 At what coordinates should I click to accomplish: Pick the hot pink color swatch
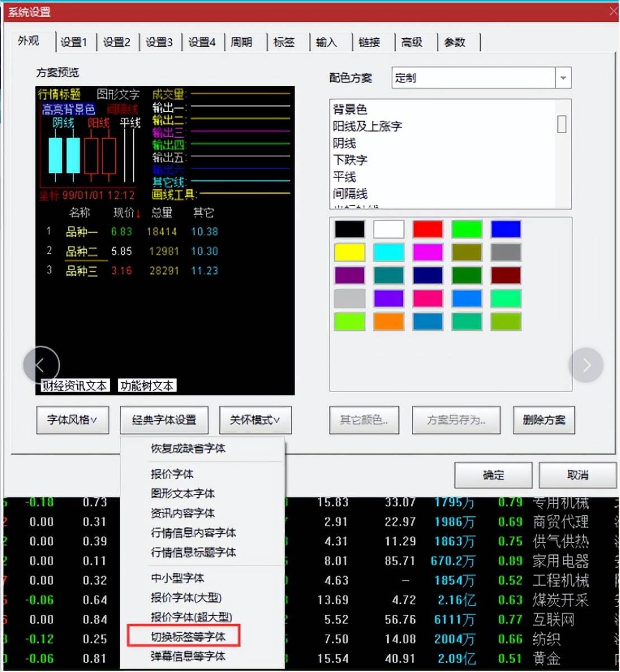point(428,298)
